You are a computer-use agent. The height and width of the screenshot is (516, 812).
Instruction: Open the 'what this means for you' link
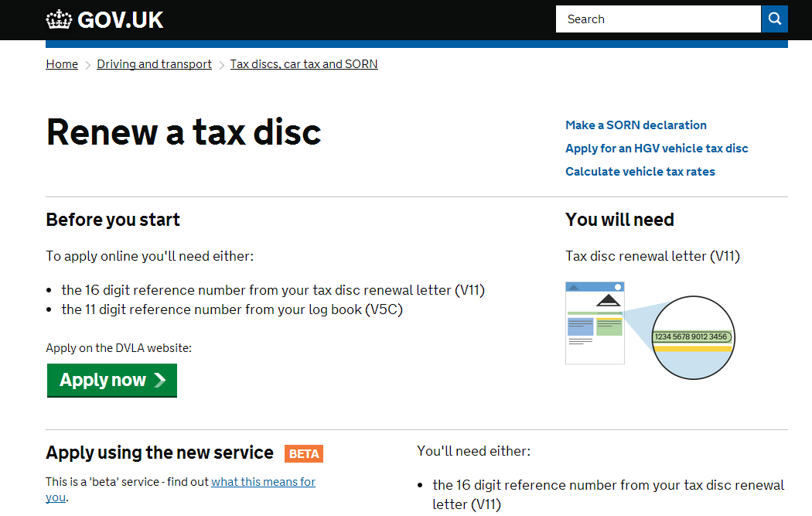pos(263,481)
